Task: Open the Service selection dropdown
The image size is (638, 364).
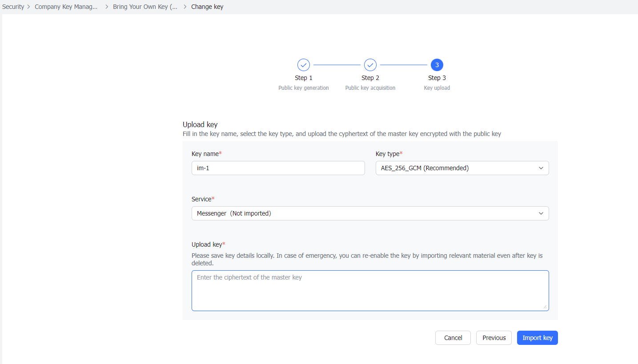Action: [x=370, y=213]
